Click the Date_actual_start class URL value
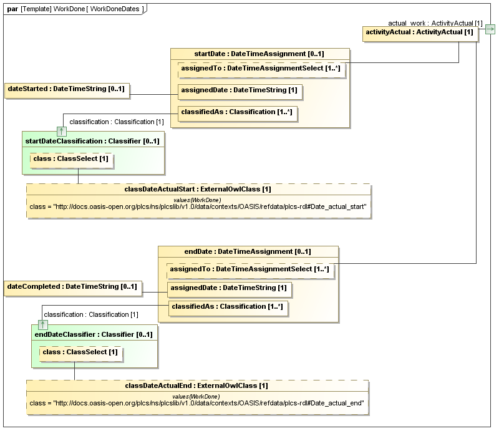Viewport: 504px width, 436px height. (x=198, y=205)
